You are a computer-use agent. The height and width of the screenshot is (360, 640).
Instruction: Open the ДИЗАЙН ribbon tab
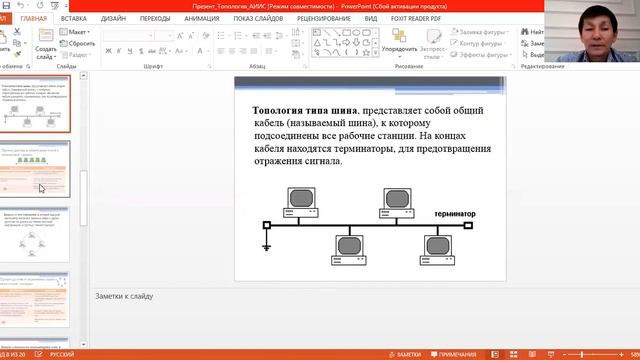tap(113, 18)
